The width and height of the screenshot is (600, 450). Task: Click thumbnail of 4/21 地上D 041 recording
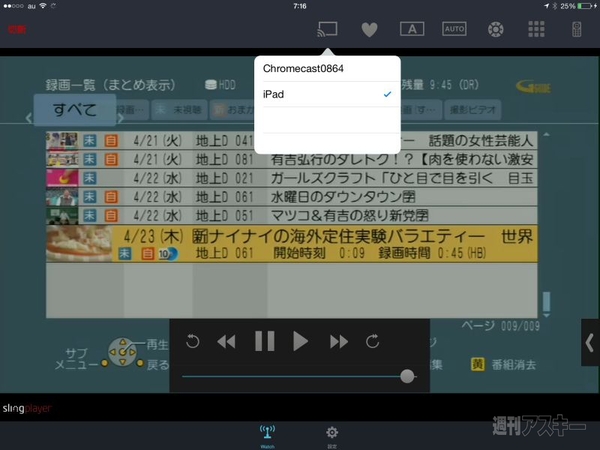[x=62, y=141]
